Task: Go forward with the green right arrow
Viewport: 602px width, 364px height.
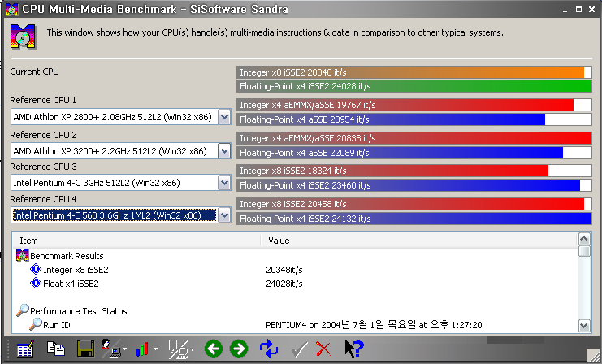Action: tap(239, 349)
